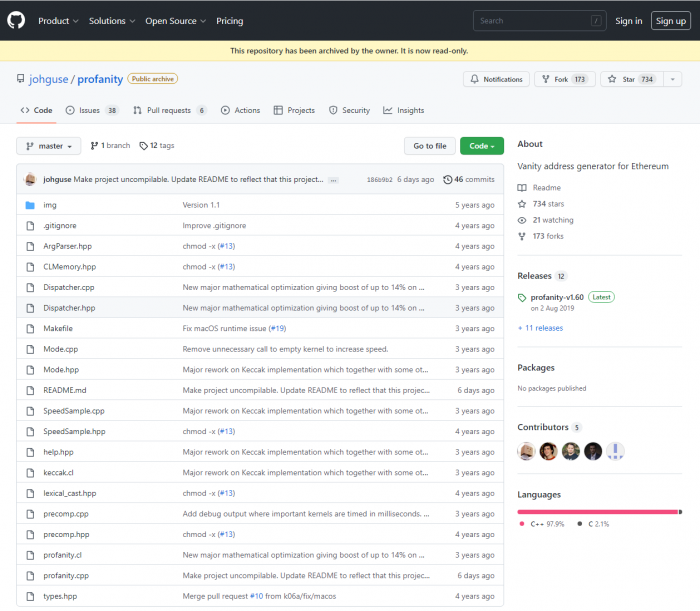Expand commit message ellipsis button
The width and height of the screenshot is (700, 611).
pos(333,180)
